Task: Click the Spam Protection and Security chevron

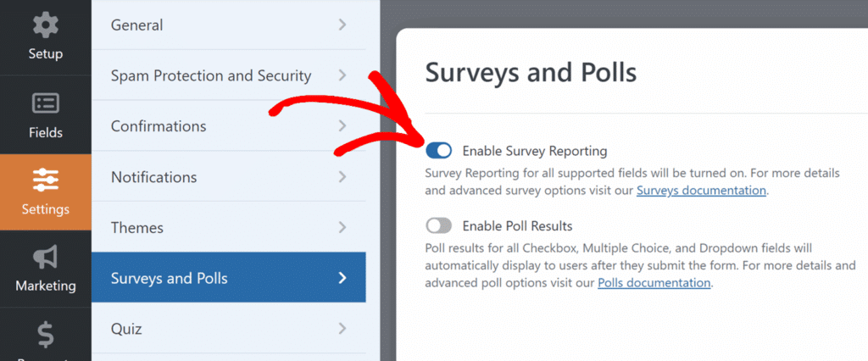Action: click(342, 75)
